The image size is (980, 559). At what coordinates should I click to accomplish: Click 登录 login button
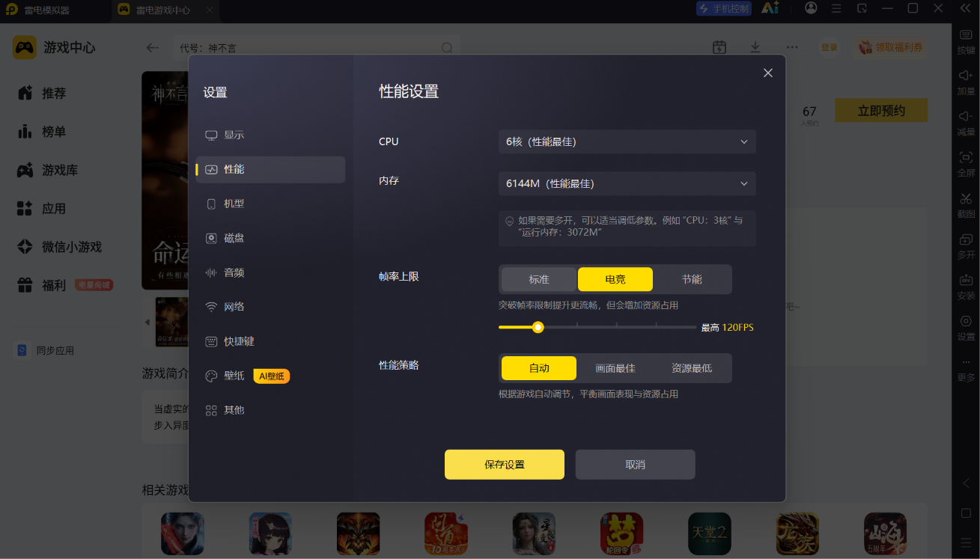click(x=830, y=47)
